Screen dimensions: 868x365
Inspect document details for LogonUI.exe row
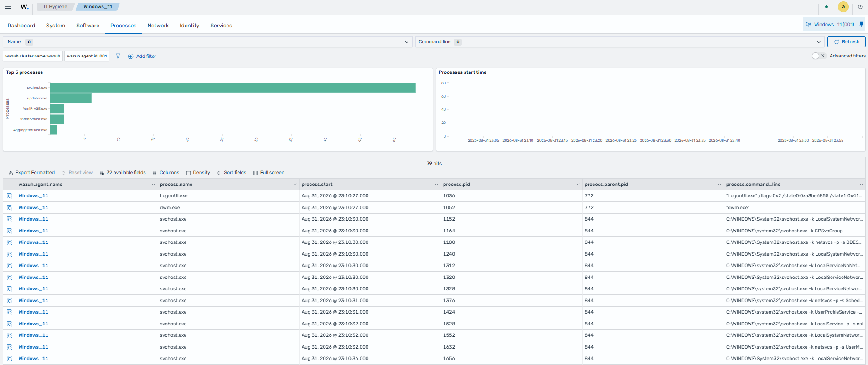tap(9, 196)
